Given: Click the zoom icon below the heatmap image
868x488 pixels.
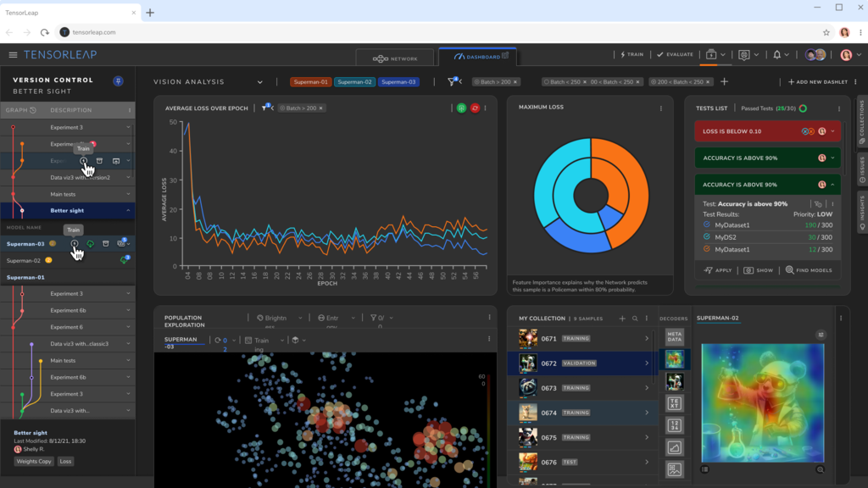Looking at the screenshot, I should pyautogui.click(x=820, y=469).
